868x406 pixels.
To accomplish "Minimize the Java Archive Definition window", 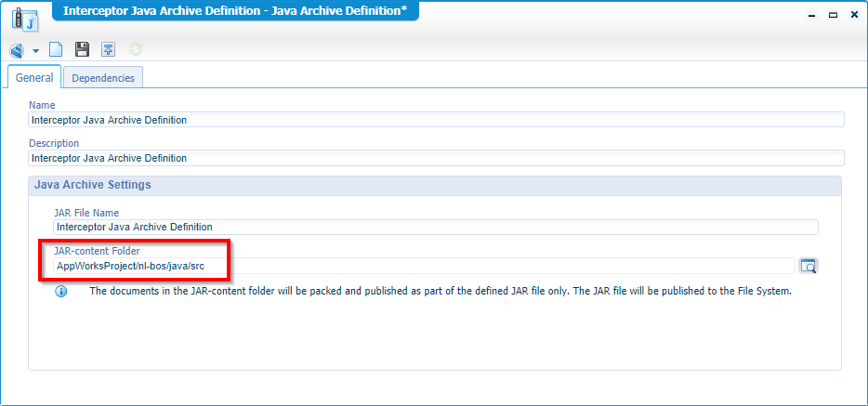I will pos(810,14).
